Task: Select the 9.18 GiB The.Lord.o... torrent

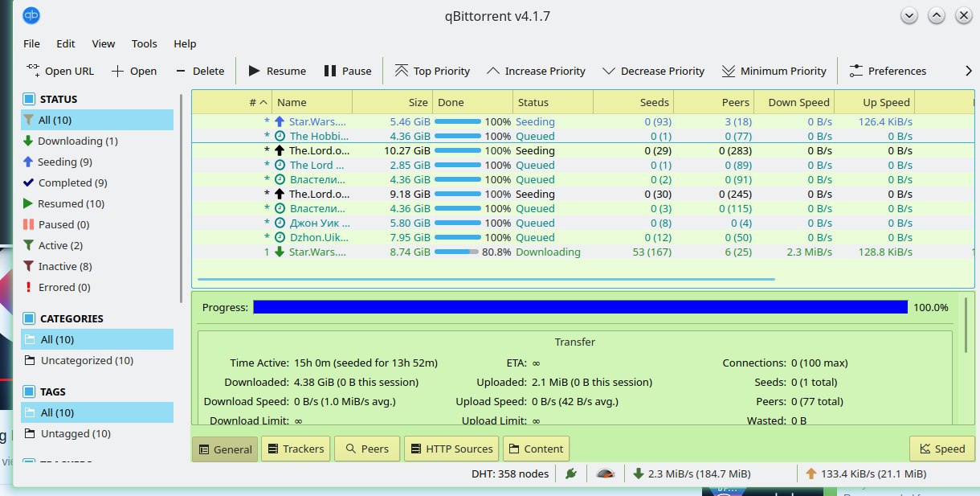Action: pyautogui.click(x=582, y=194)
